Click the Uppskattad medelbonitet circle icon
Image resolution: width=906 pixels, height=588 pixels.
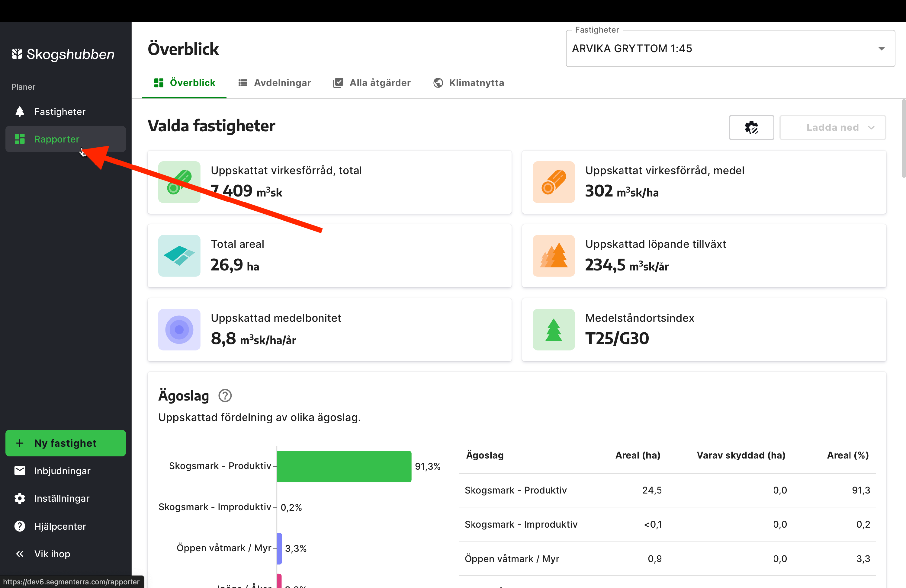(179, 330)
